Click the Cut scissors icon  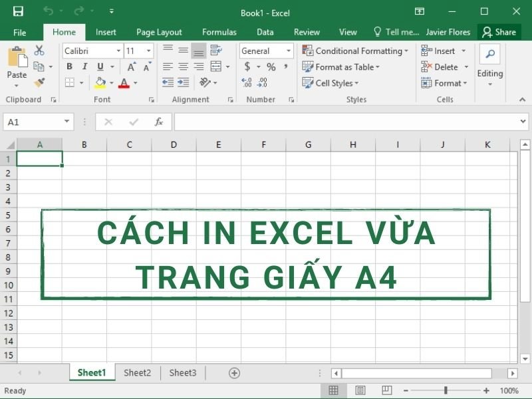(39, 51)
